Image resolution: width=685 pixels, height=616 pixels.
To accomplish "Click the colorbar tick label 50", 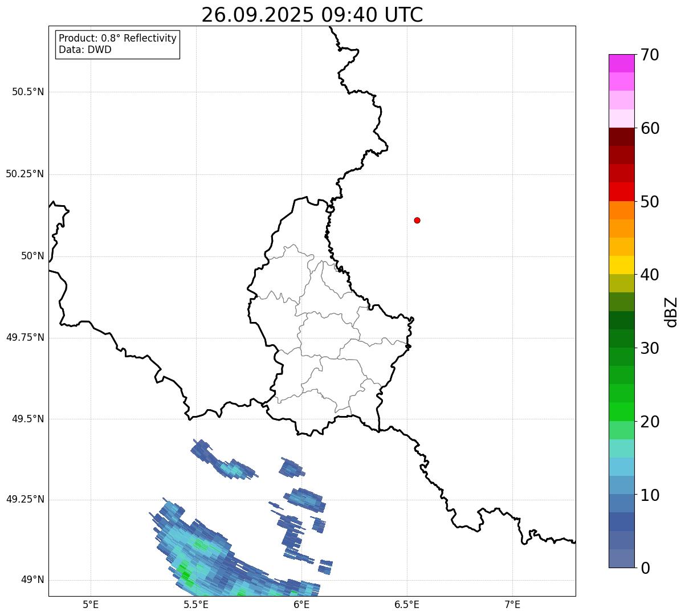I will pos(650,201).
